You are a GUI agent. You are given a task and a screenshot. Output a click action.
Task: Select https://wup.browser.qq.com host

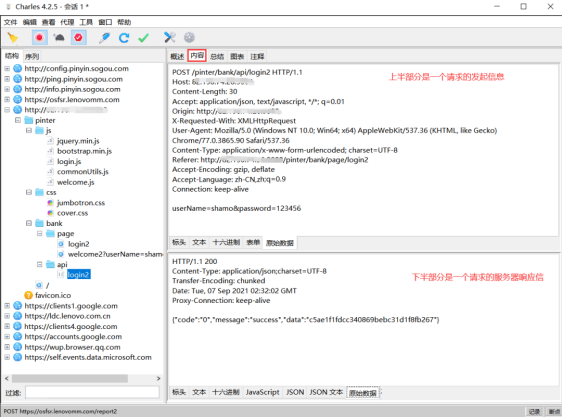[72, 347]
